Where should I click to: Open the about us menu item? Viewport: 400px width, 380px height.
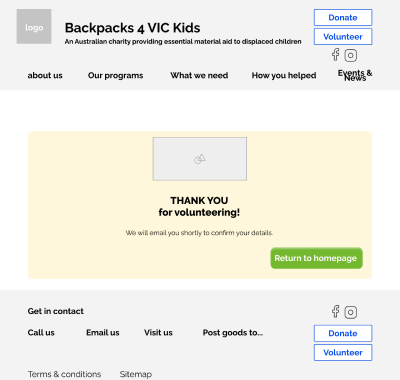click(x=45, y=75)
